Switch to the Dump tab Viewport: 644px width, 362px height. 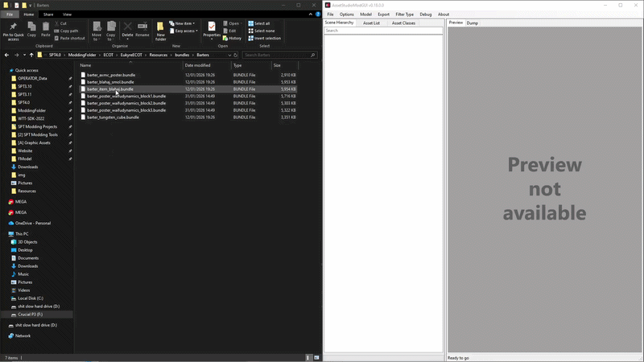point(473,23)
